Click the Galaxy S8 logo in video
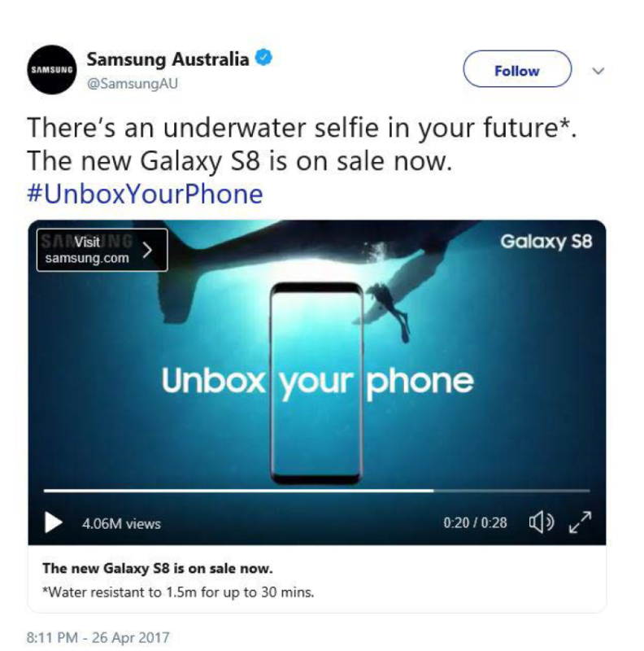 [x=546, y=241]
